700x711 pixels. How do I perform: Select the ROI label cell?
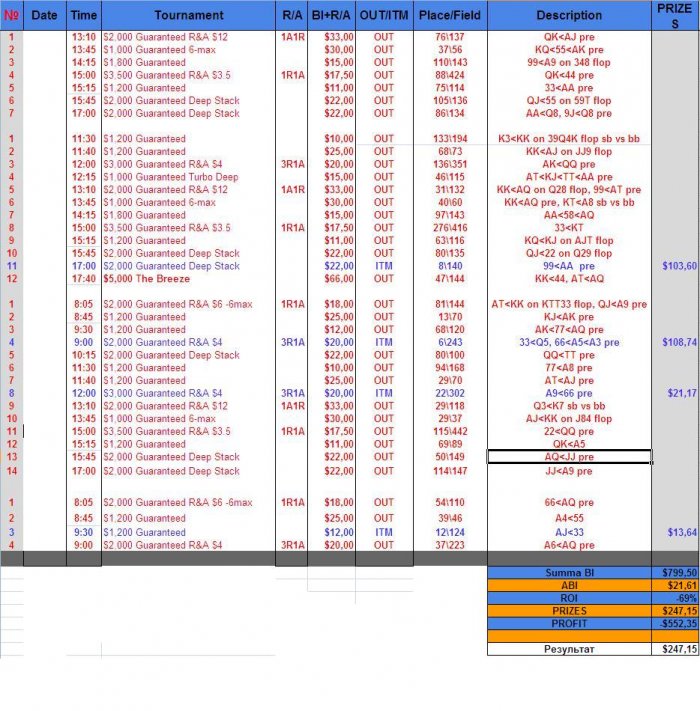tap(569, 598)
